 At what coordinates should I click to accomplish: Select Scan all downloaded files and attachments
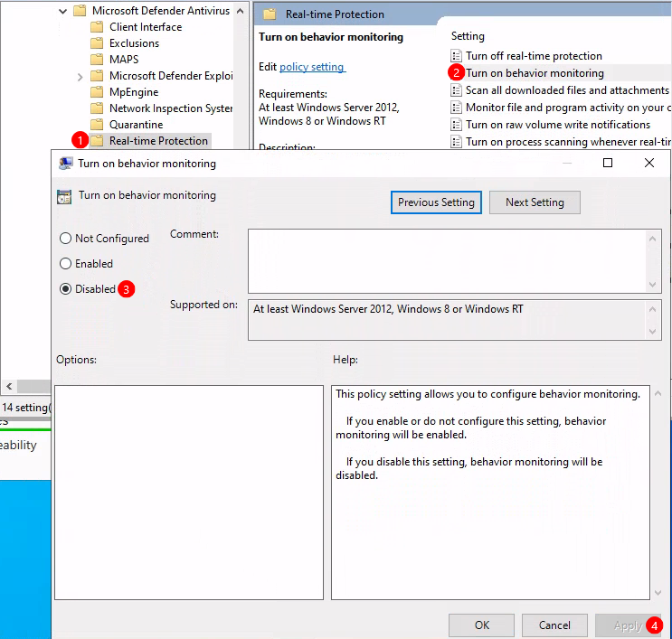567,90
